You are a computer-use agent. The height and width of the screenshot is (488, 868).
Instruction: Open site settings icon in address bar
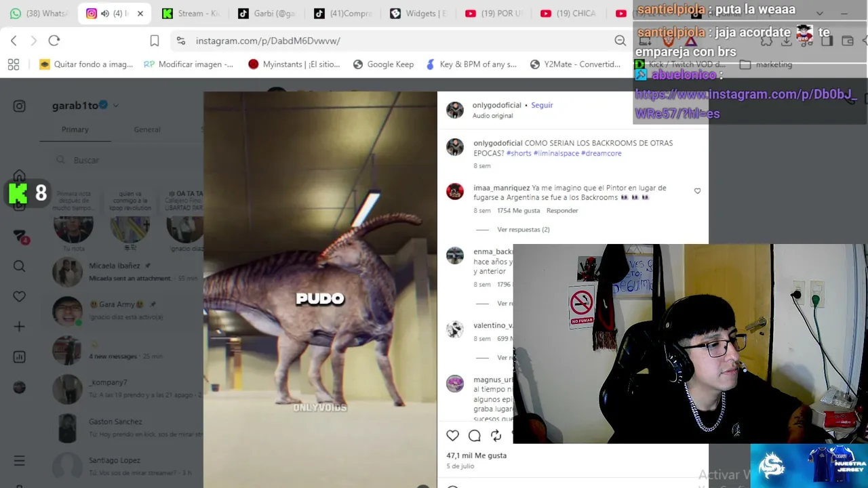(x=180, y=41)
